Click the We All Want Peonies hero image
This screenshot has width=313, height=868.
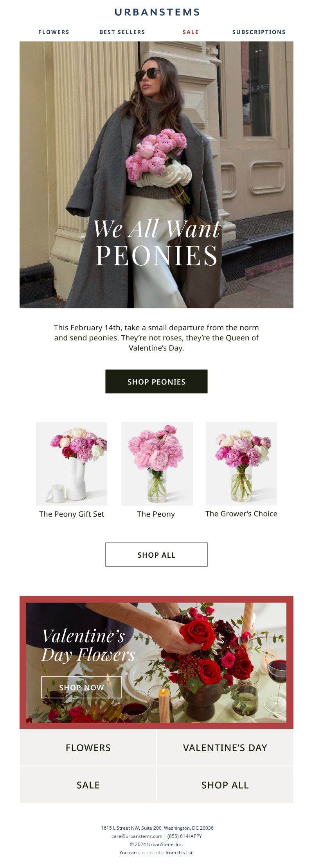(x=156, y=175)
